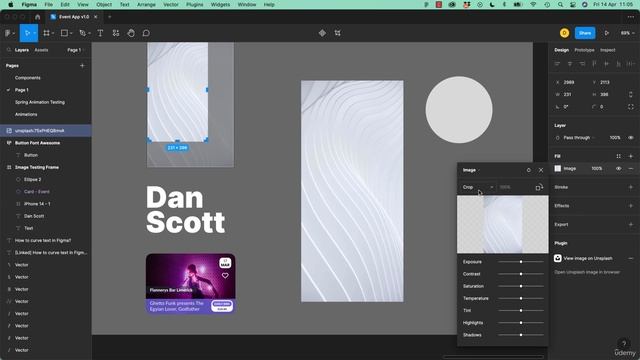Open macOS Spotlight search
Viewport: 640px width, 360px height.
tap(560, 4)
